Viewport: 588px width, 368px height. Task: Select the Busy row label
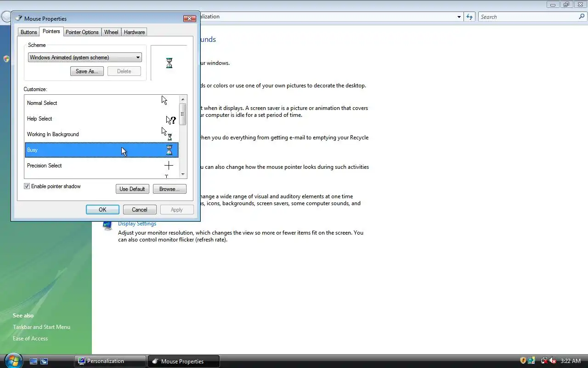tap(32, 150)
